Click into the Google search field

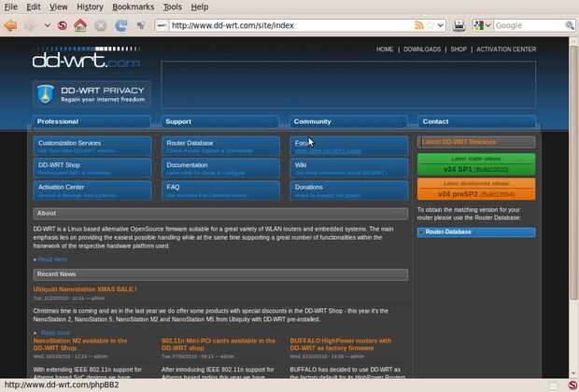tap(530, 25)
